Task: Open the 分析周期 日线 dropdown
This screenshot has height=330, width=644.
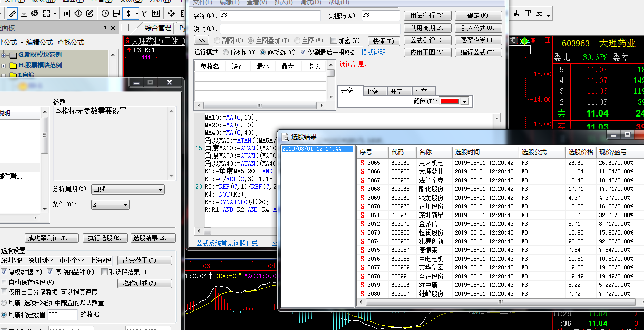Action: 160,189
